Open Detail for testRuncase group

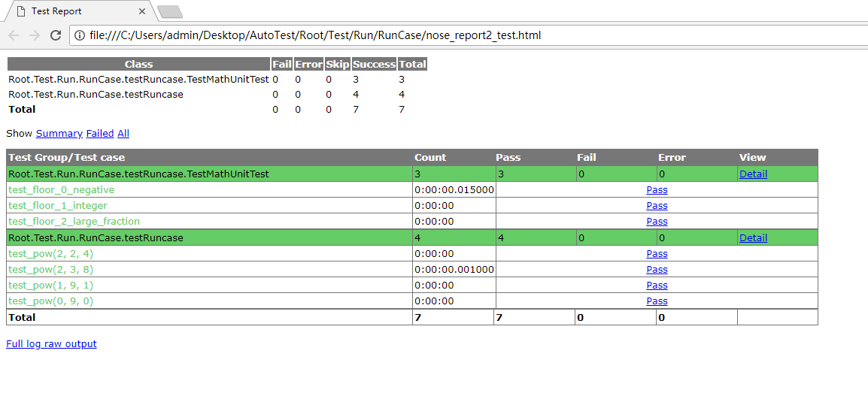tap(754, 237)
